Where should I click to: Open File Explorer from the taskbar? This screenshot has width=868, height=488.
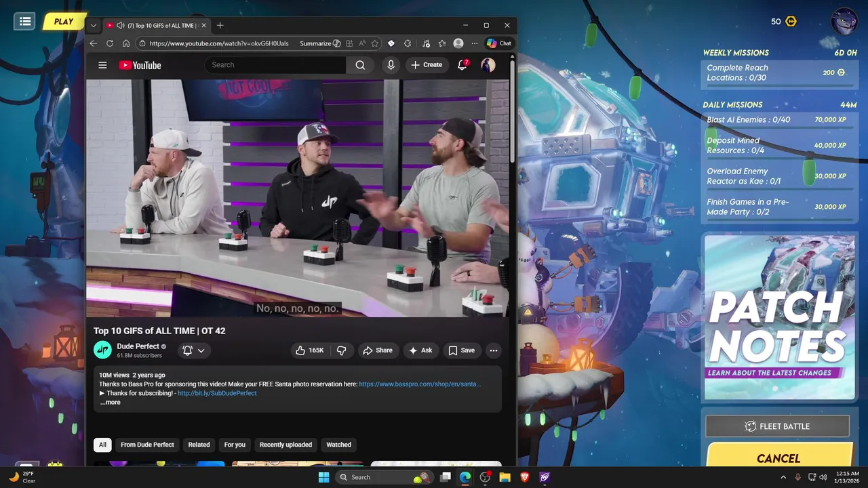[505, 477]
